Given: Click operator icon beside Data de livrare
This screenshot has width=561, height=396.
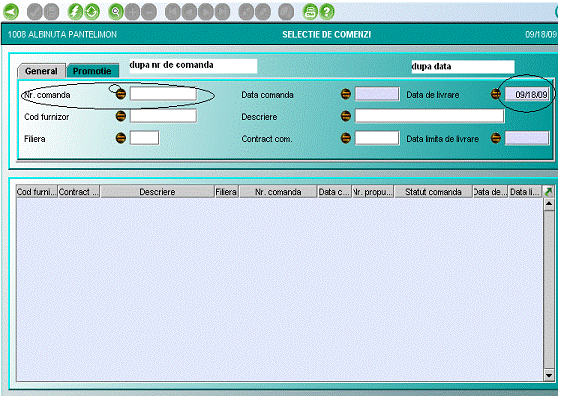Looking at the screenshot, I should (496, 94).
